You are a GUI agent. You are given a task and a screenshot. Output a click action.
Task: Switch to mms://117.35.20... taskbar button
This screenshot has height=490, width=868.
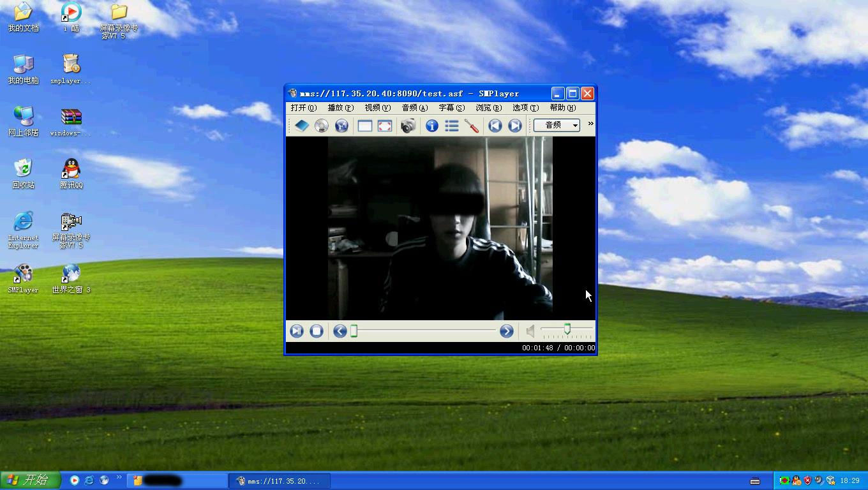tap(280, 481)
